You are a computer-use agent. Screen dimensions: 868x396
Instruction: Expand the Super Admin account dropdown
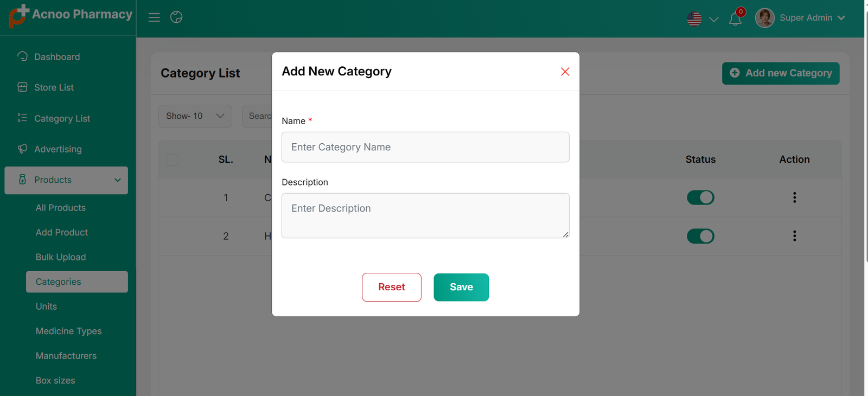click(841, 18)
